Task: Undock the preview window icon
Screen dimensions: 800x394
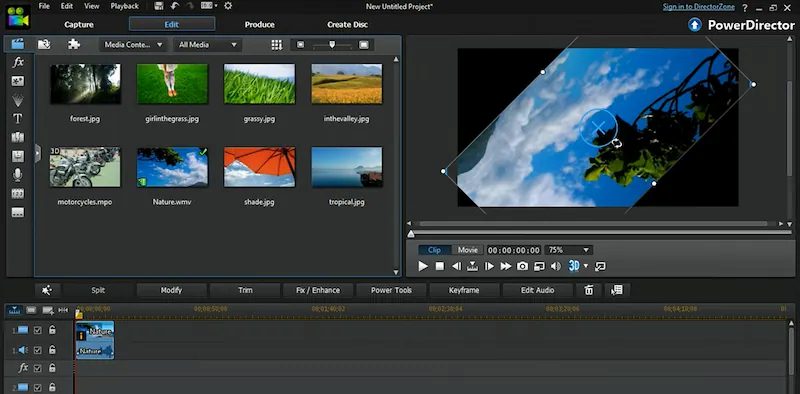Action: 601,266
